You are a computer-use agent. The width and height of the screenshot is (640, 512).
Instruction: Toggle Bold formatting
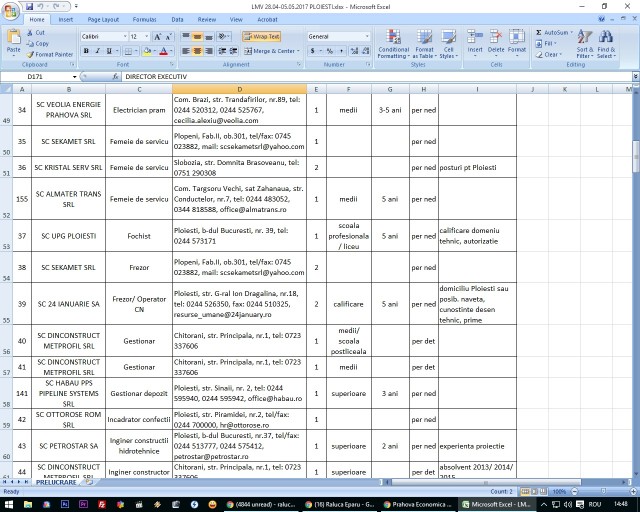(x=86, y=51)
